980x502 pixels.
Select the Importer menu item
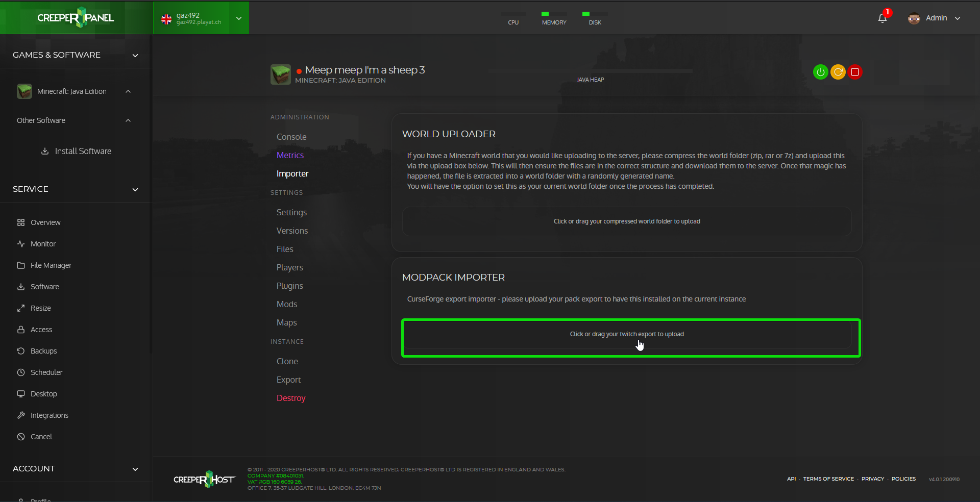tap(292, 173)
